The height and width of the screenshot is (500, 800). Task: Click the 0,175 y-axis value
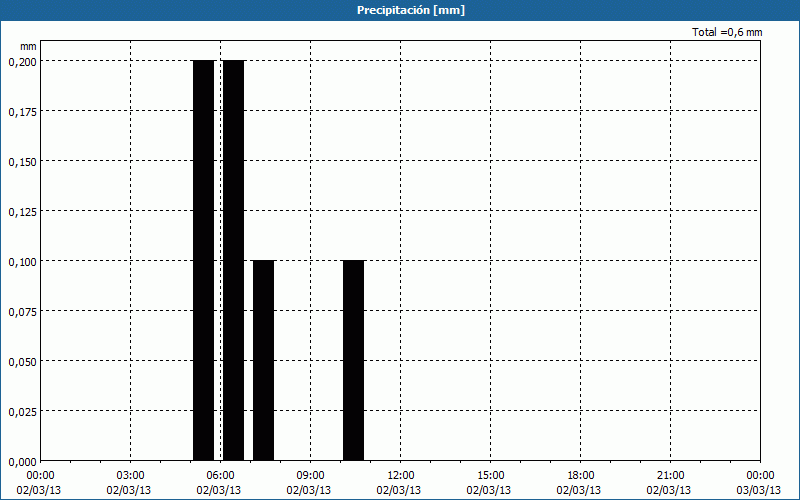[23, 112]
